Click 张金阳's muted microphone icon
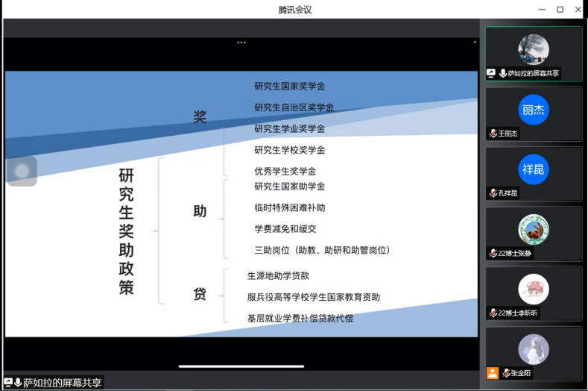Screen dimensions: 588x391 click(506, 373)
